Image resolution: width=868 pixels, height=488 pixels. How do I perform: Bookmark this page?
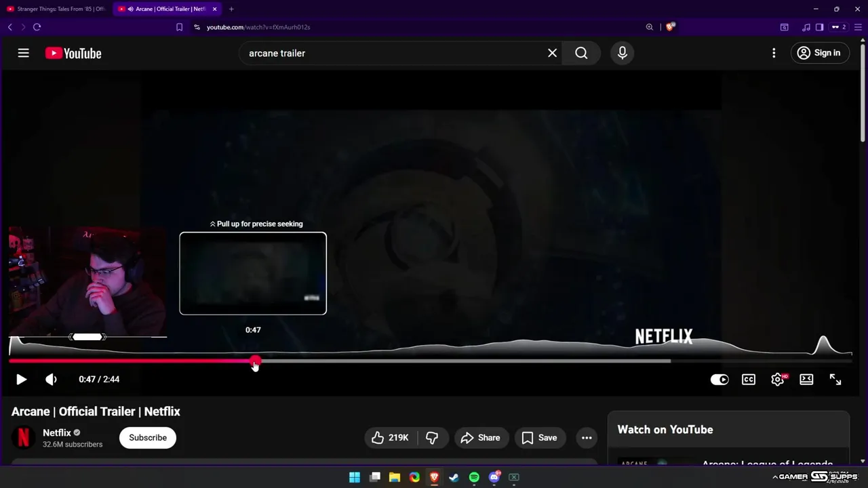[x=179, y=27]
